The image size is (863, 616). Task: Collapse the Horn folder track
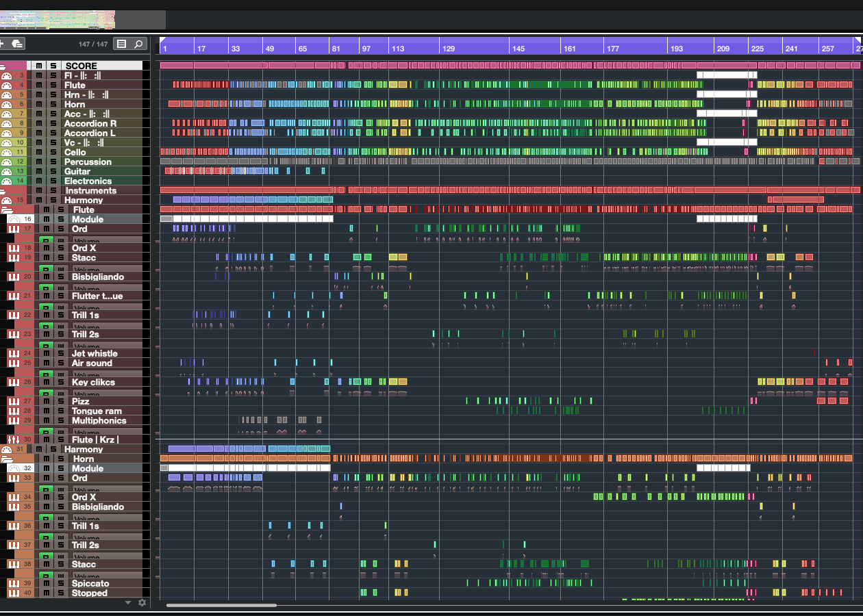point(7,459)
